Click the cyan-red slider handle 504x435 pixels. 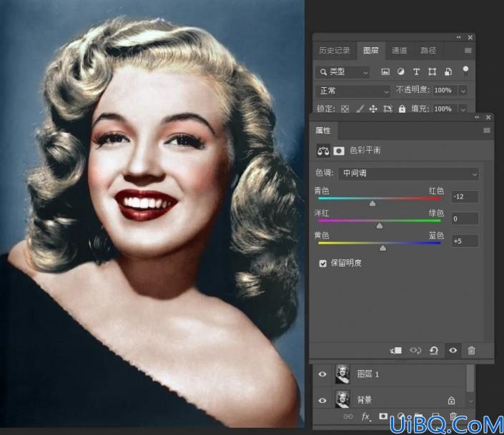(372, 204)
